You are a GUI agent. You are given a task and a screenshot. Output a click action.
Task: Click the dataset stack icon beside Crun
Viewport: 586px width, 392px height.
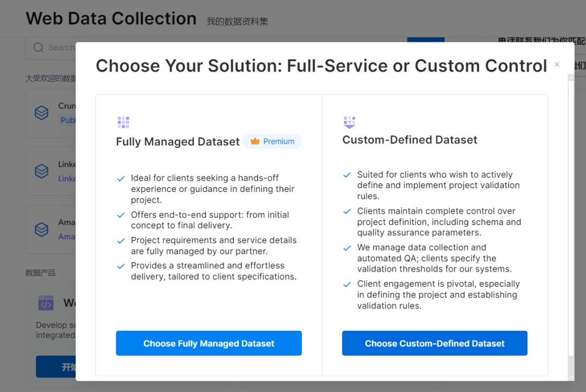[41, 112]
